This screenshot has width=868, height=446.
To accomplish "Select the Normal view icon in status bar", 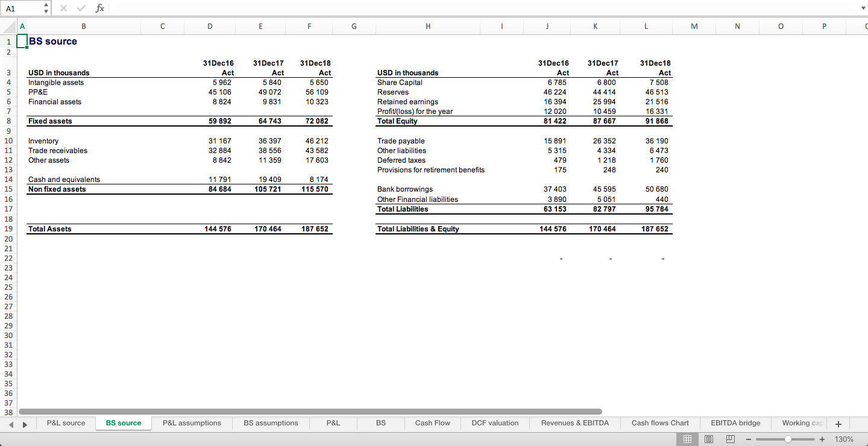I will [x=687, y=439].
